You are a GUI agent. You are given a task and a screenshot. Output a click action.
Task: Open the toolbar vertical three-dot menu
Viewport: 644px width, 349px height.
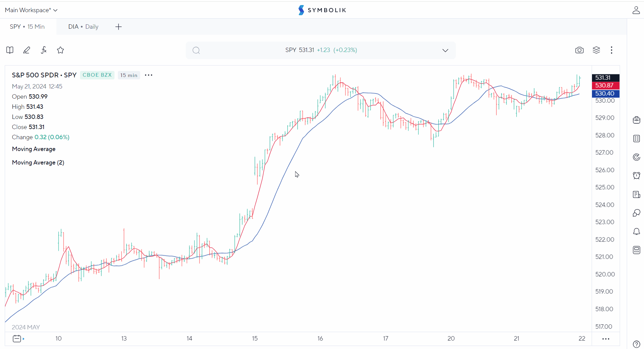coord(612,50)
